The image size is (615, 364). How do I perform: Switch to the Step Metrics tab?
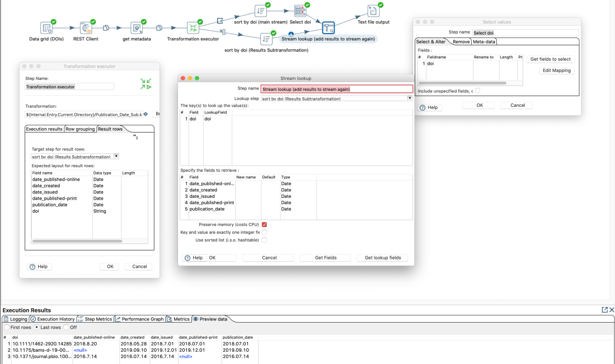tap(97, 319)
